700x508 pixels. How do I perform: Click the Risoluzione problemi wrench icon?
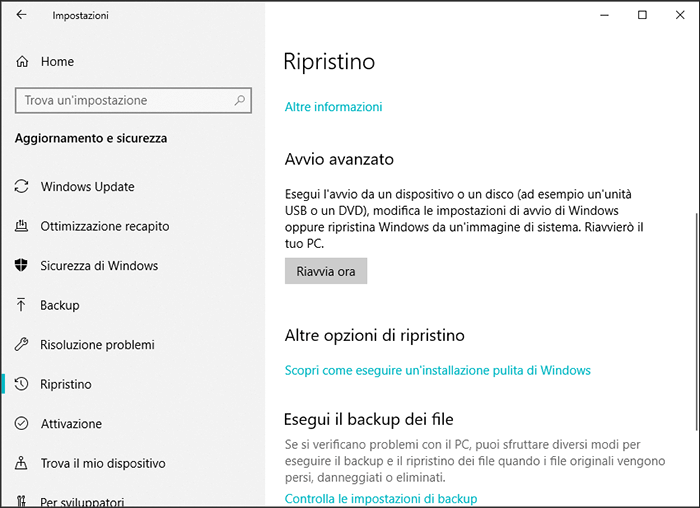pyautogui.click(x=22, y=345)
